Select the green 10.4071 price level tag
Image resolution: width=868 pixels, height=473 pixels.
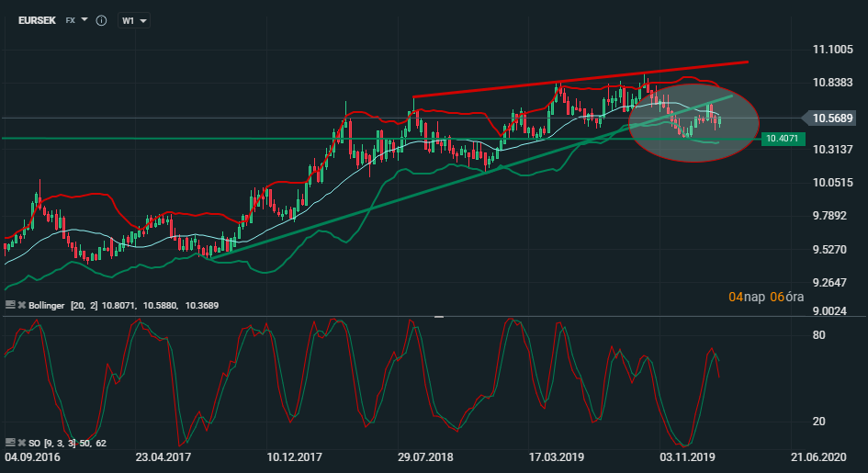(781, 139)
